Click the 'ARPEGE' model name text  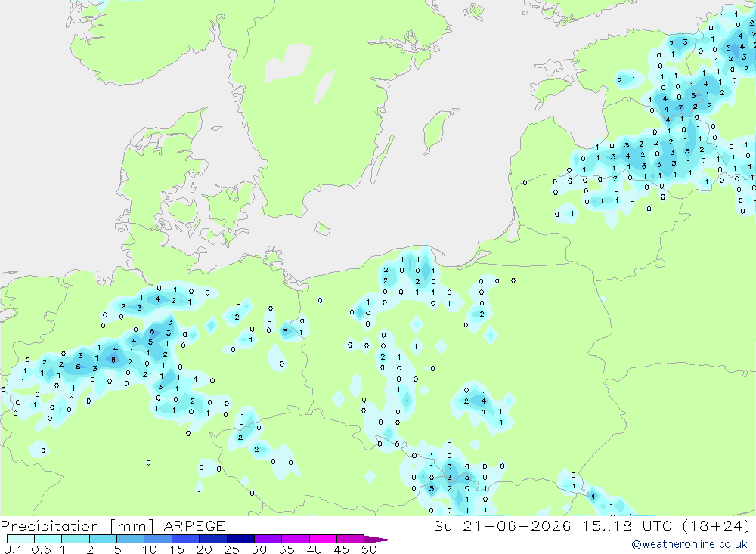[194, 525]
